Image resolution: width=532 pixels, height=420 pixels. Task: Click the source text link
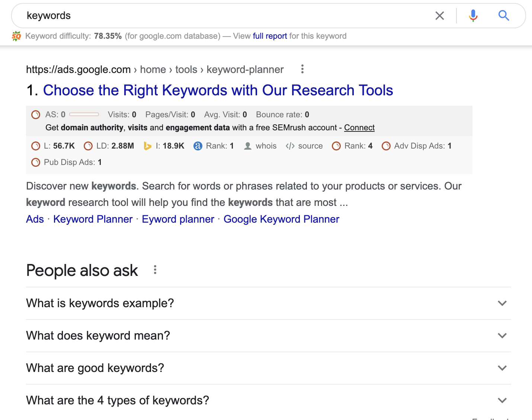pos(310,146)
